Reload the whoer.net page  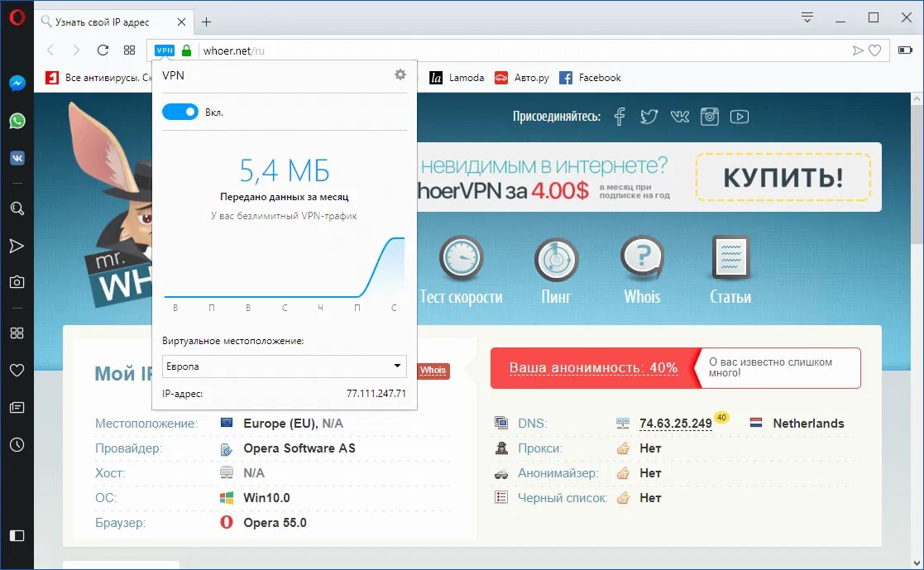pyautogui.click(x=103, y=50)
